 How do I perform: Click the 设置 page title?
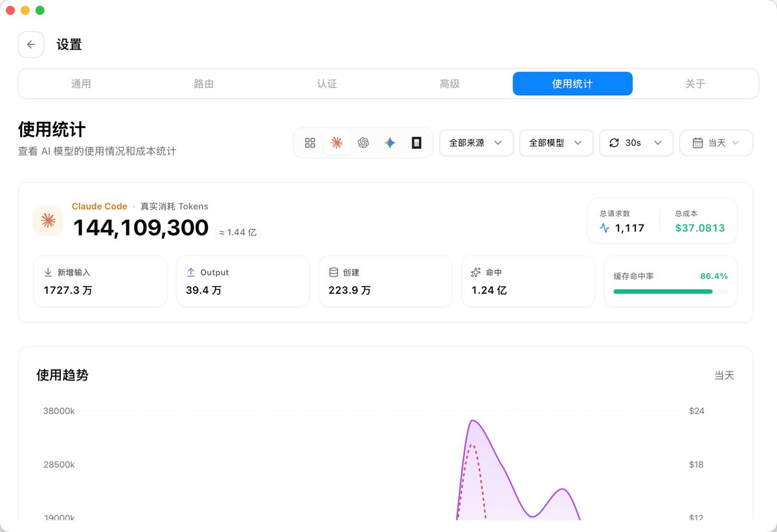pos(69,45)
